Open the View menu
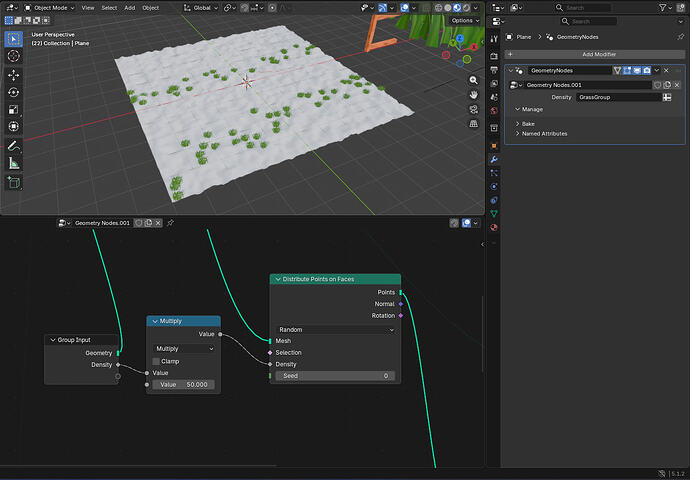690x480 pixels. 88,8
